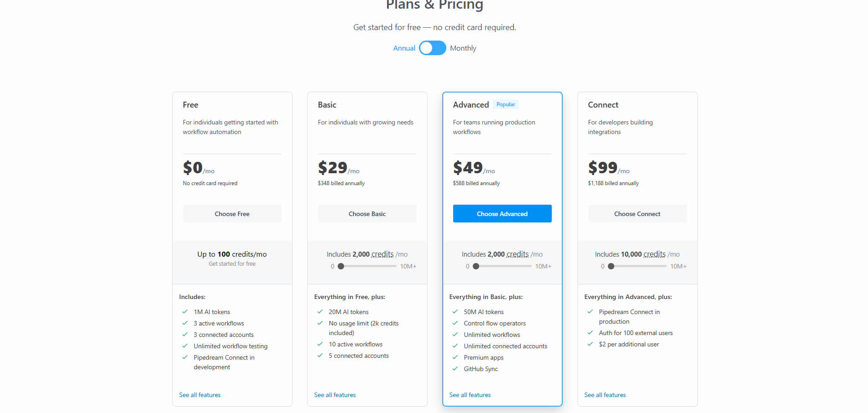The height and width of the screenshot is (413, 868).
Task: Click the Popular badge on the Advanced plan
Action: pyautogui.click(x=505, y=104)
